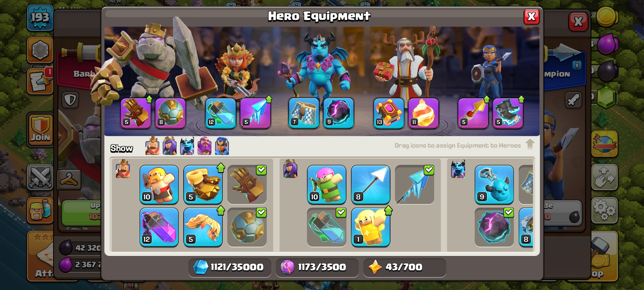Filter equipment by Grand Warden portrait
644x290 pixels.
coord(204,146)
